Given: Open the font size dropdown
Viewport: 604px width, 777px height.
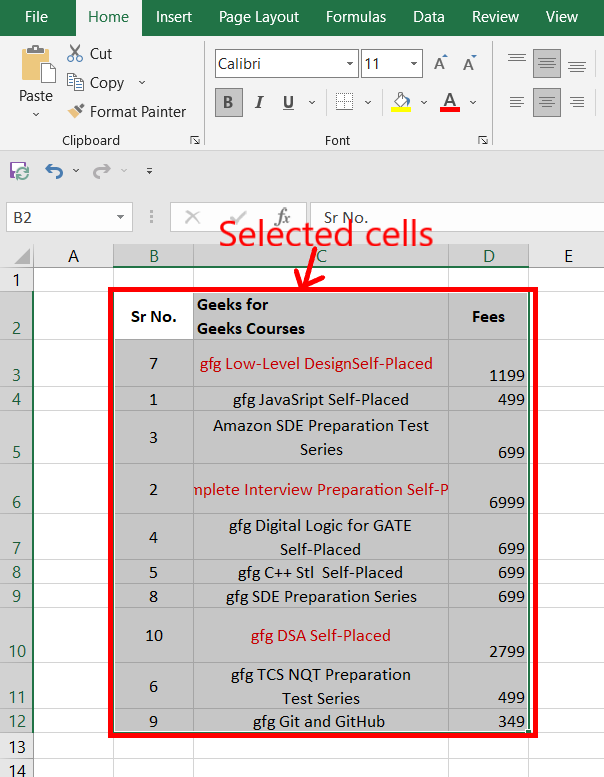Looking at the screenshot, I should 413,63.
